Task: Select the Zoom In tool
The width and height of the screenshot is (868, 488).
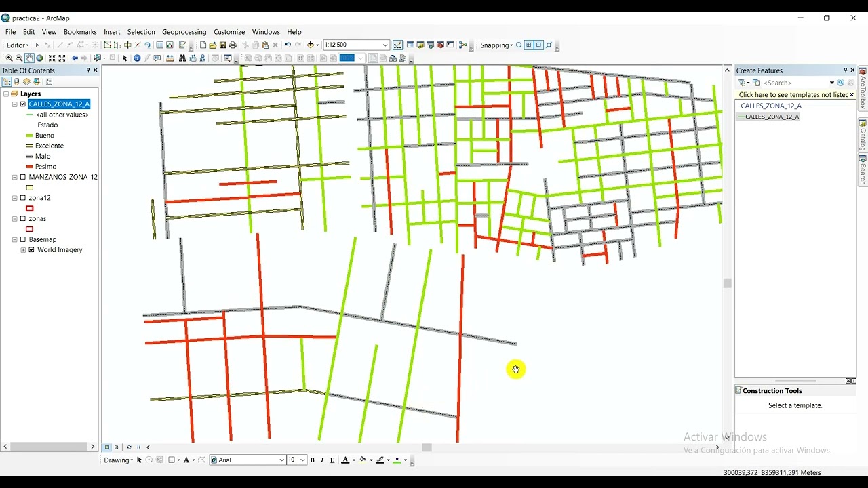Action: coord(9,58)
